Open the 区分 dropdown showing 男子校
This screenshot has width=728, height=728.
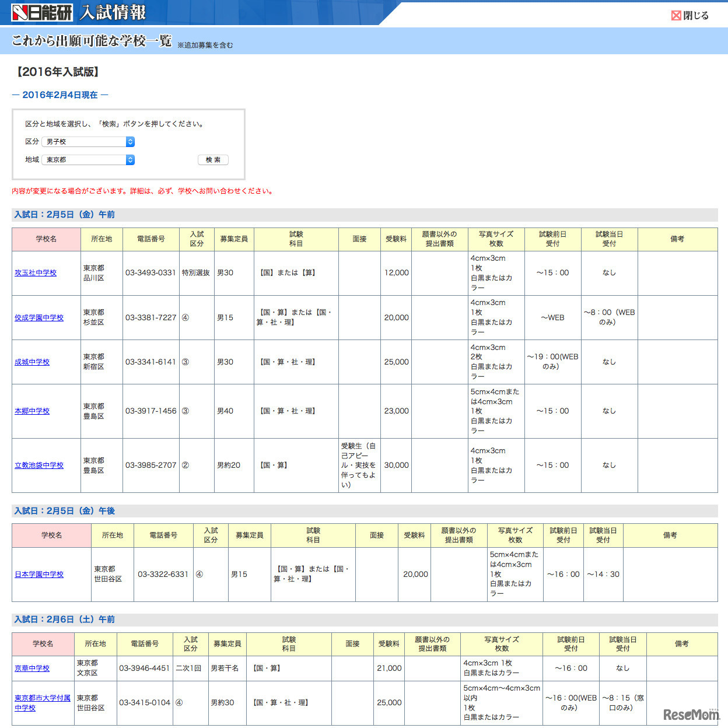click(x=88, y=142)
